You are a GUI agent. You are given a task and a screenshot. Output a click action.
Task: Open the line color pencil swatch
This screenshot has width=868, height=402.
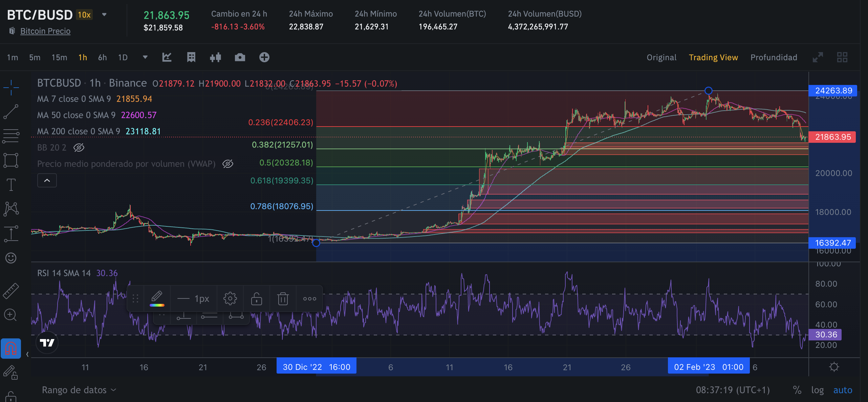(157, 298)
